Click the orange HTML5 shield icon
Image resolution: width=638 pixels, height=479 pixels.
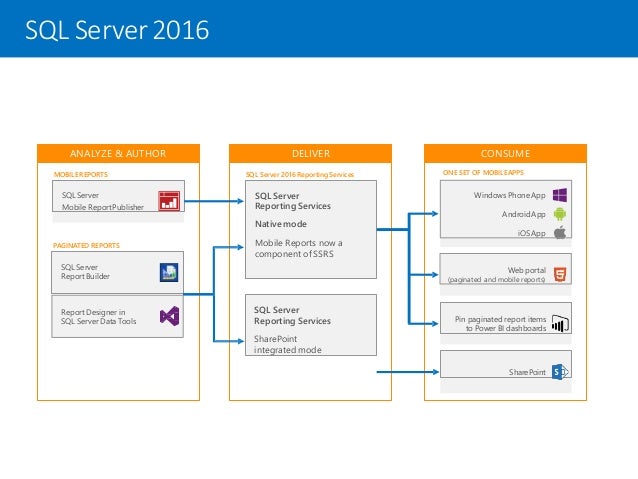(560, 274)
